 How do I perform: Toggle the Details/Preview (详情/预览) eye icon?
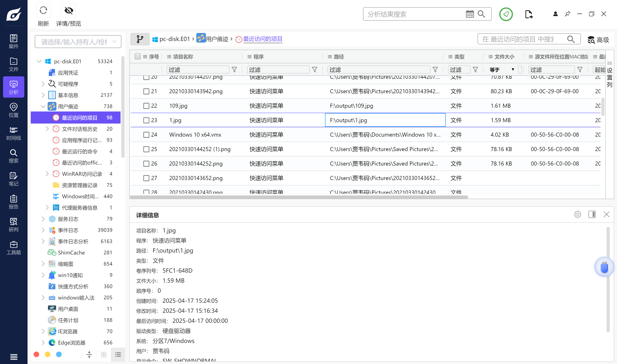pos(69,10)
